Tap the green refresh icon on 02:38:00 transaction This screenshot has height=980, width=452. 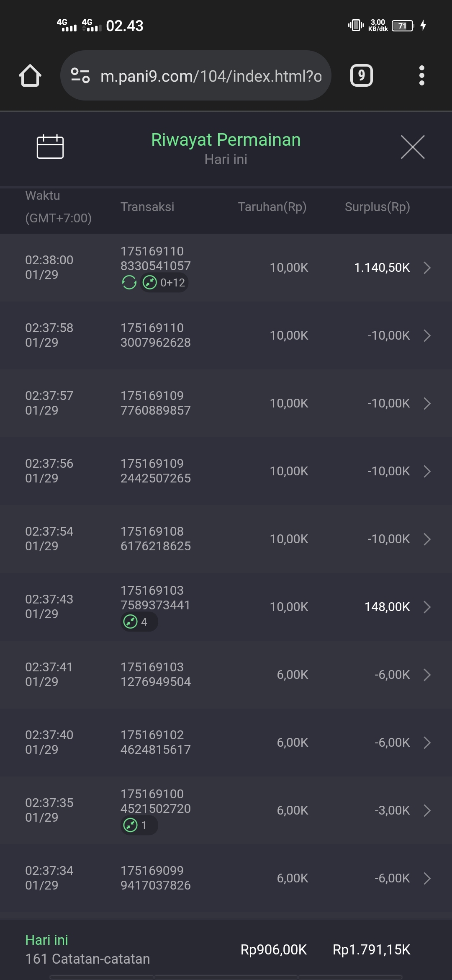click(129, 283)
